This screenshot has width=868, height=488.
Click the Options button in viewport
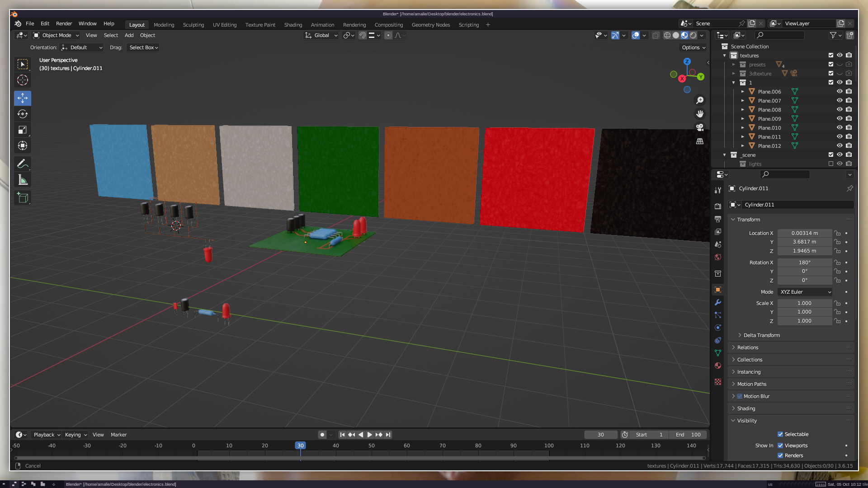click(x=693, y=47)
